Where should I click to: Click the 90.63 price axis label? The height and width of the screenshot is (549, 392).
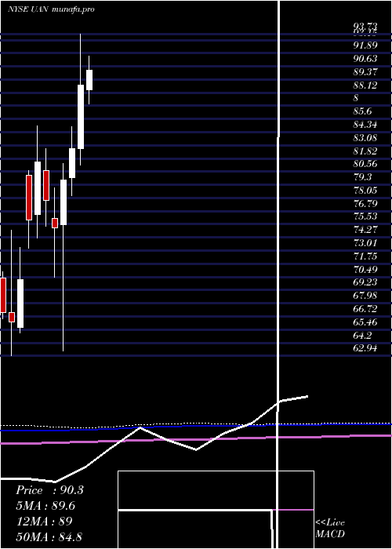pyautogui.click(x=365, y=59)
